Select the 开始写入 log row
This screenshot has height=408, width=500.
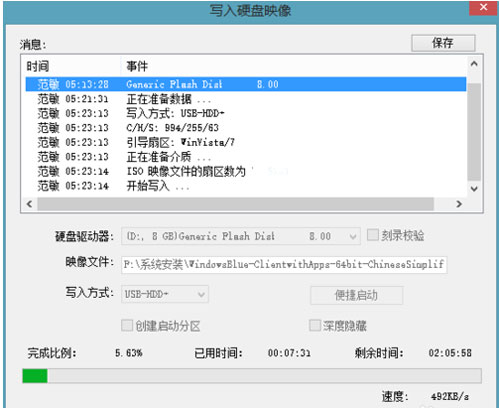[246, 186]
